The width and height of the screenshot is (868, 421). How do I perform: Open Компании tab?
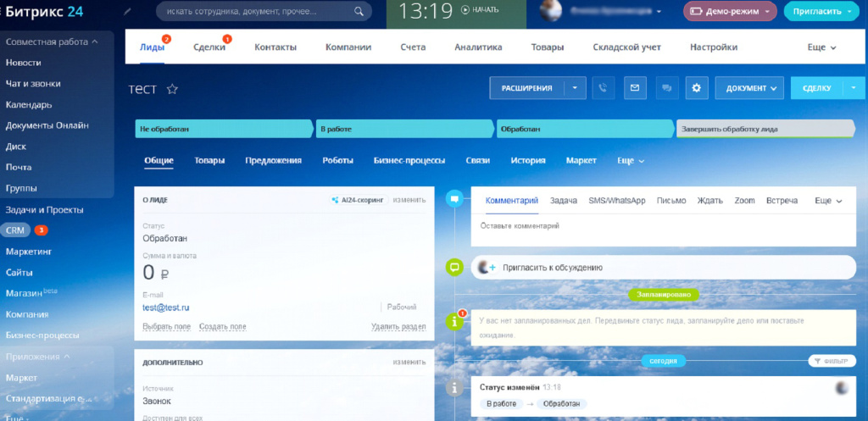tap(348, 47)
